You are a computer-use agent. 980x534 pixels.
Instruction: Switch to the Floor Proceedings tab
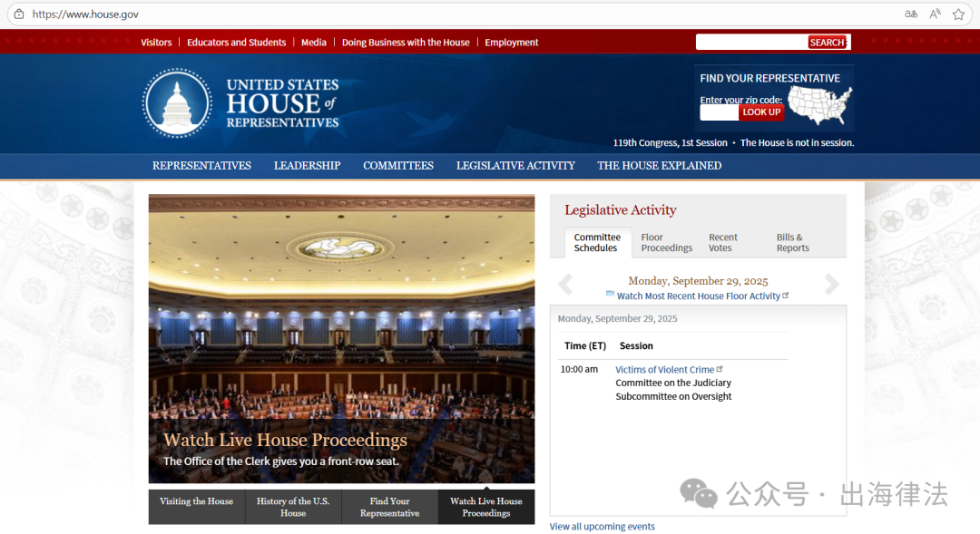[x=666, y=242]
